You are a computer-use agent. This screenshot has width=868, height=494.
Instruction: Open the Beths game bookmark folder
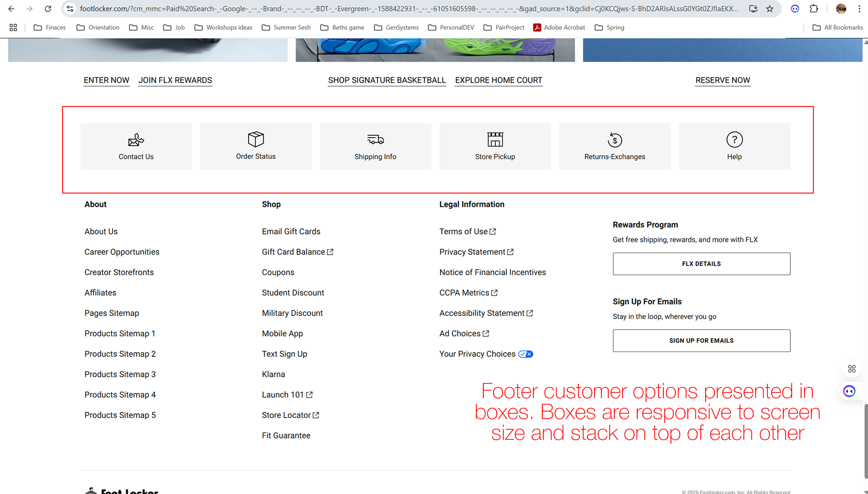[x=342, y=28]
